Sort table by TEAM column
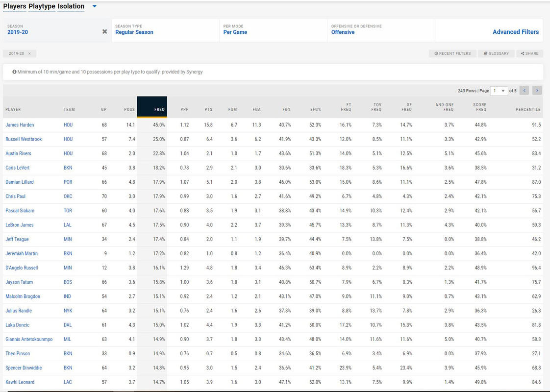Screen dimensions: 550x392 69,109
